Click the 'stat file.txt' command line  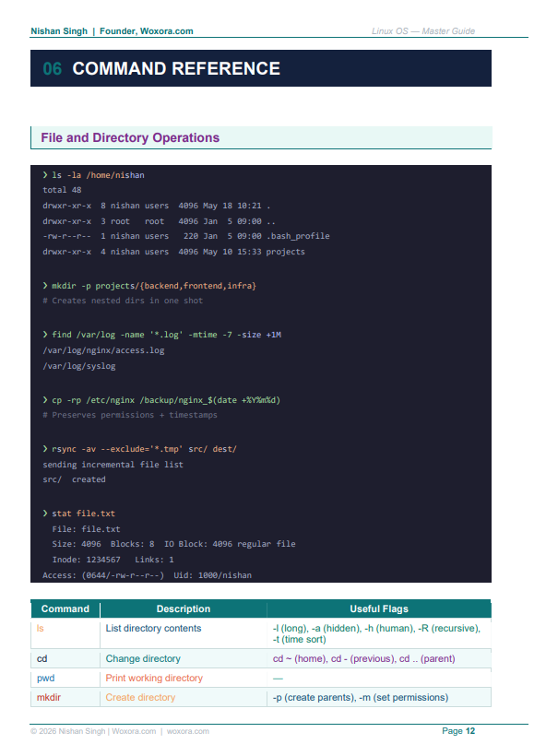click(79, 514)
